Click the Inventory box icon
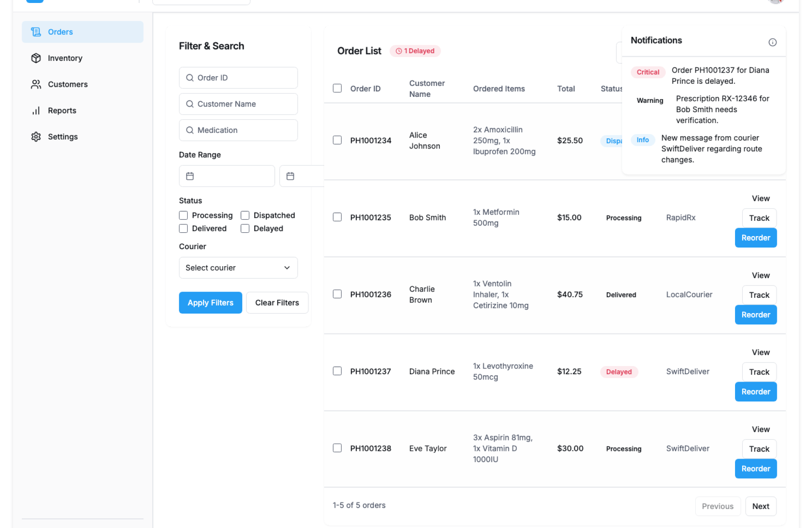The height and width of the screenshot is (528, 812). click(36, 58)
